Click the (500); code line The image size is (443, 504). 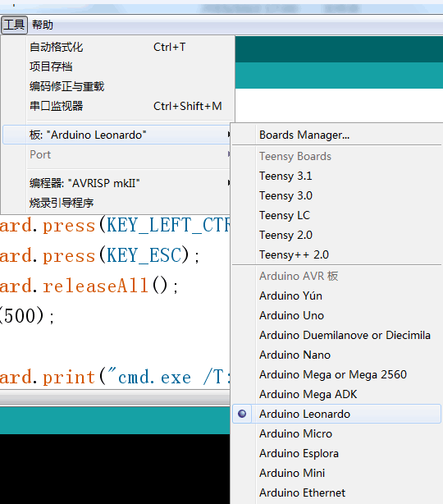(27, 316)
